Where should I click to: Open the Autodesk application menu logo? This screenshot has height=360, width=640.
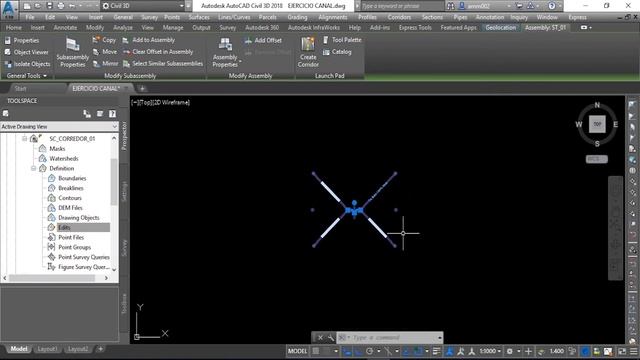coord(9,9)
